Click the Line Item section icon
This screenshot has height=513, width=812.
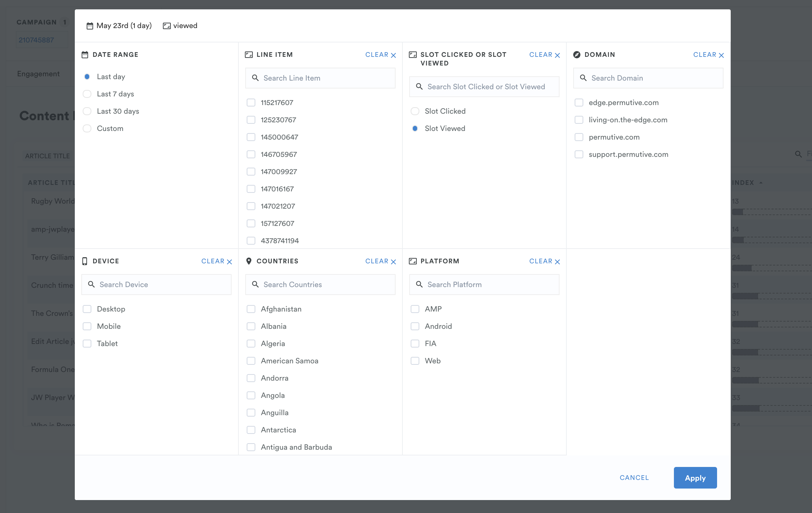pos(249,55)
